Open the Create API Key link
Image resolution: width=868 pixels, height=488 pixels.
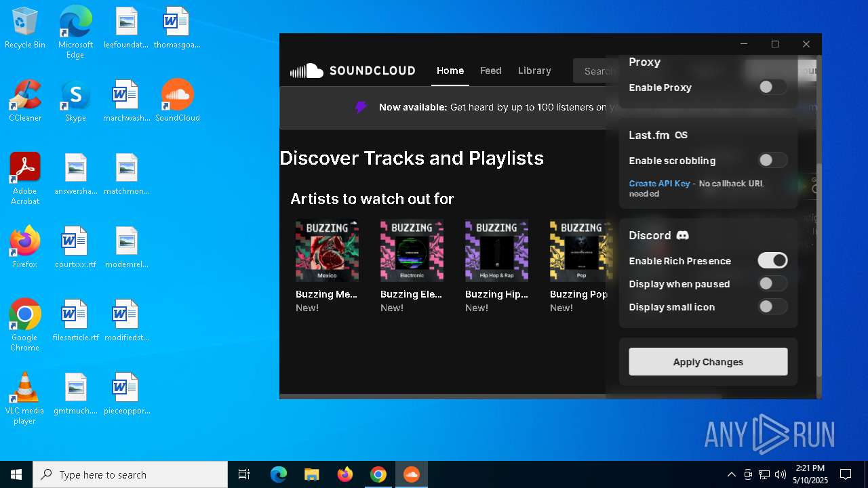pyautogui.click(x=659, y=184)
